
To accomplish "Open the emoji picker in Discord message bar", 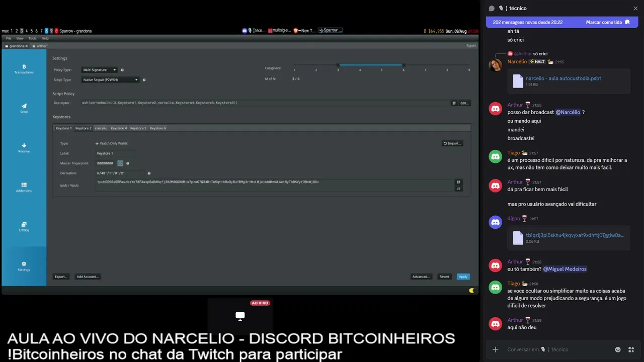I will 618,349.
